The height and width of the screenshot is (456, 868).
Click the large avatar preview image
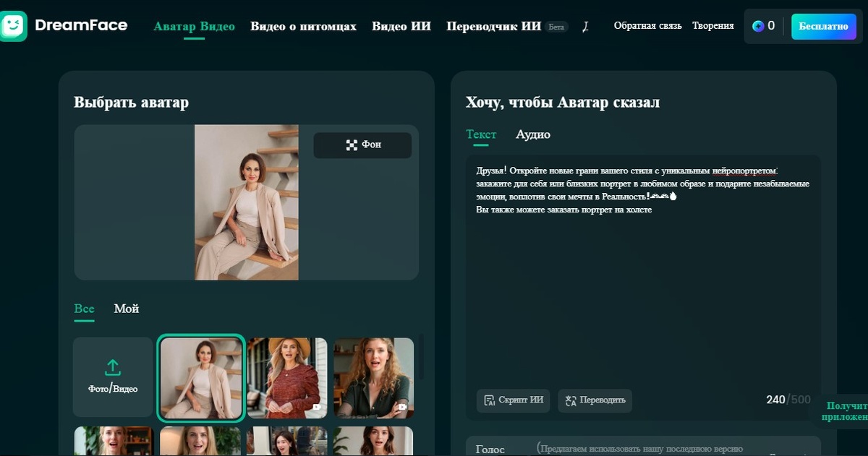247,202
